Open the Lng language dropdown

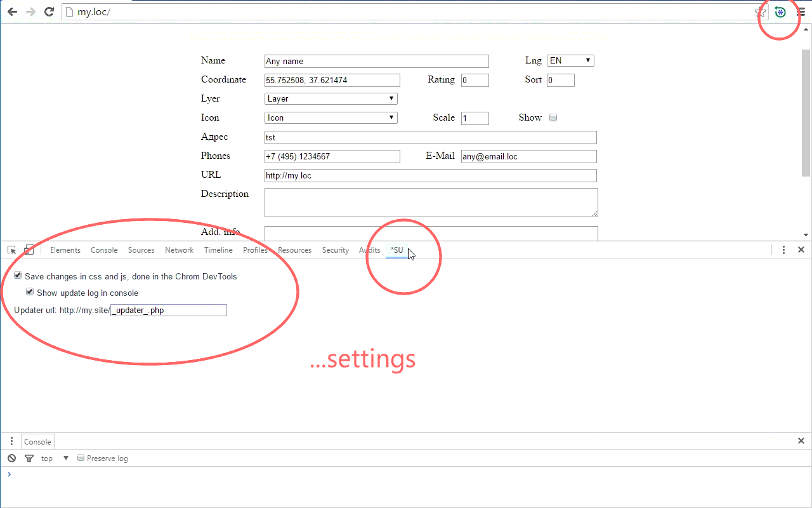570,61
